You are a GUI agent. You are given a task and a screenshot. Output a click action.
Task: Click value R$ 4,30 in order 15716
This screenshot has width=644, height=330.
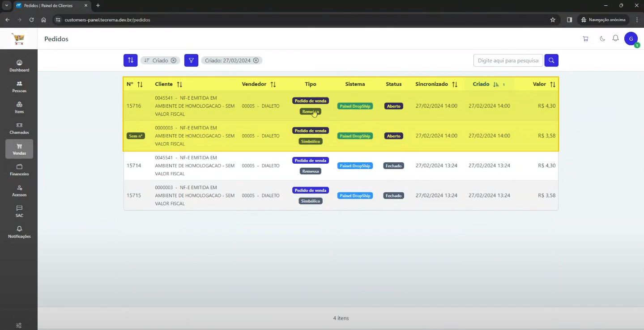(x=546, y=106)
